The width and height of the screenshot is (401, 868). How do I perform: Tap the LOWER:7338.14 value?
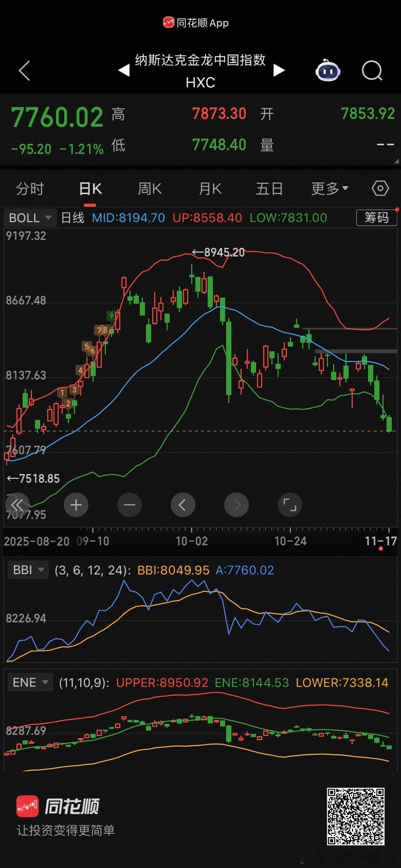click(342, 682)
